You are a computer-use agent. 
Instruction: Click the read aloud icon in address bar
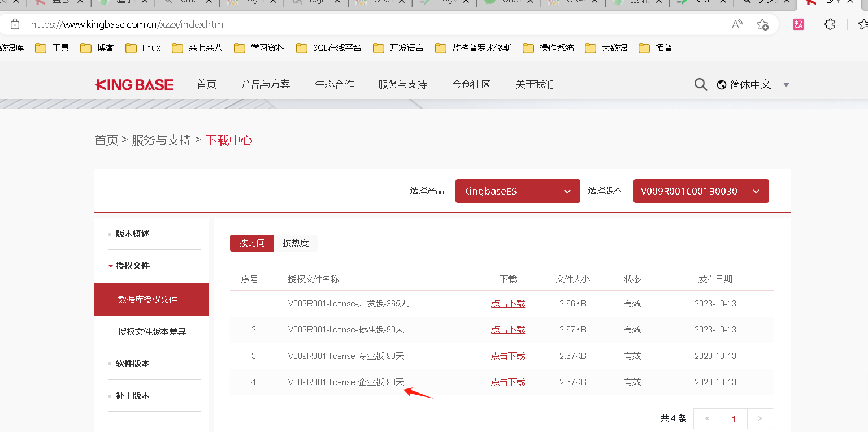coord(737,24)
